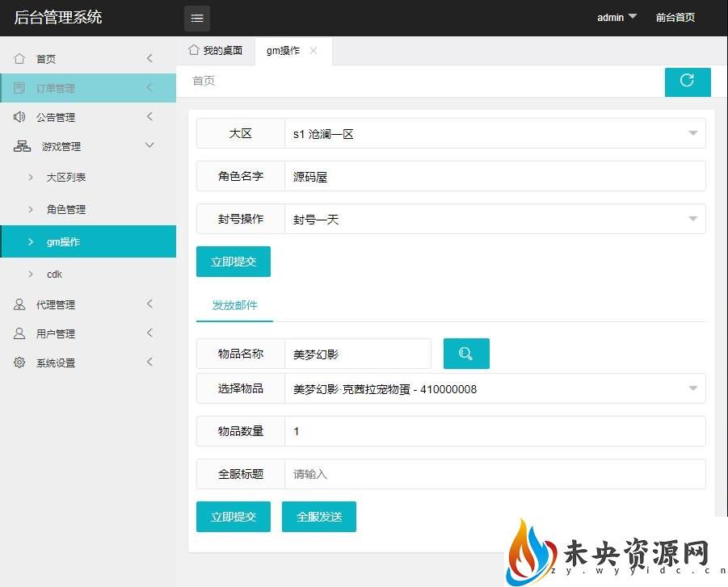
Task: Open the 大区 dropdown
Action: point(494,134)
